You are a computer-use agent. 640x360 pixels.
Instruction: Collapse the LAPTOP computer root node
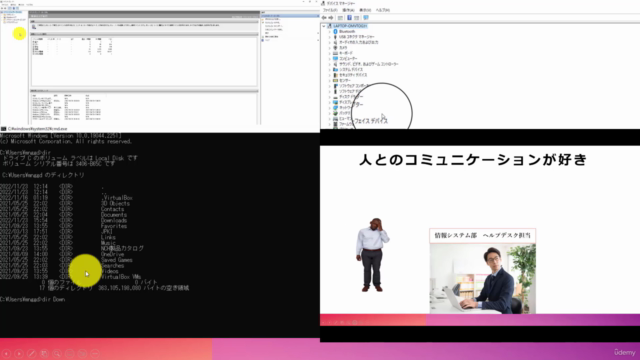point(324,26)
